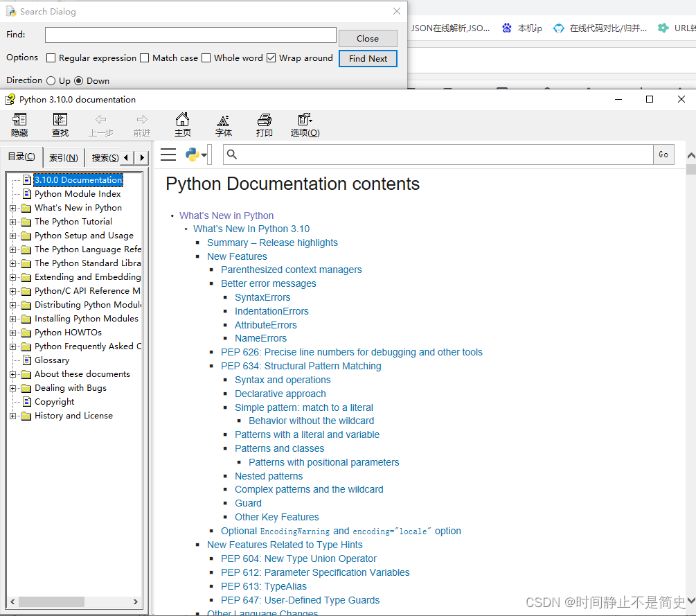Click the 本机ip bookmark in browser

coord(522,28)
